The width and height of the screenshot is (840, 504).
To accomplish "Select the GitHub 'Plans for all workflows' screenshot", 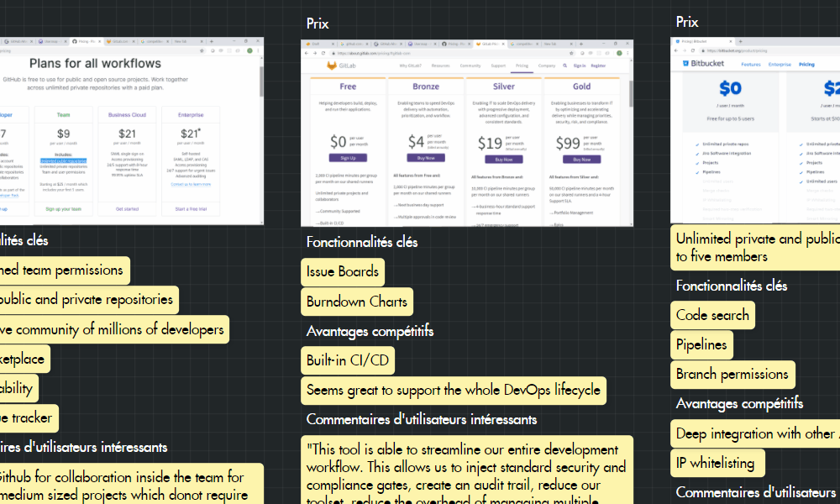I will [x=131, y=131].
